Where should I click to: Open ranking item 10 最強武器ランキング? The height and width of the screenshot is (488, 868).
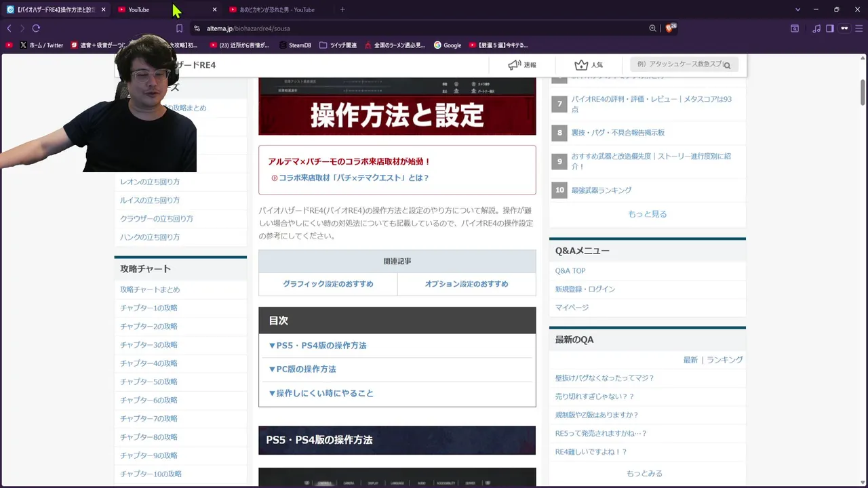601,190
